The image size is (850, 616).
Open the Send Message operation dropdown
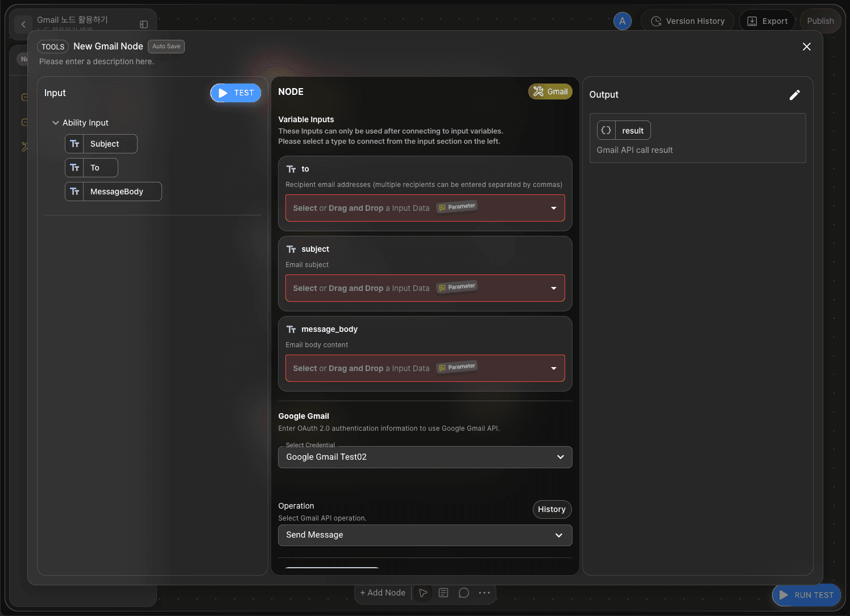coord(425,535)
